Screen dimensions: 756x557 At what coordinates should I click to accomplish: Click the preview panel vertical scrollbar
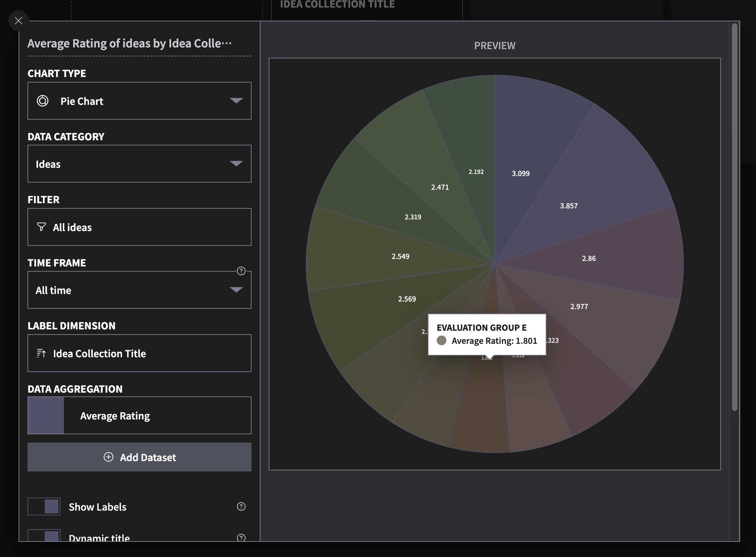pyautogui.click(x=735, y=217)
